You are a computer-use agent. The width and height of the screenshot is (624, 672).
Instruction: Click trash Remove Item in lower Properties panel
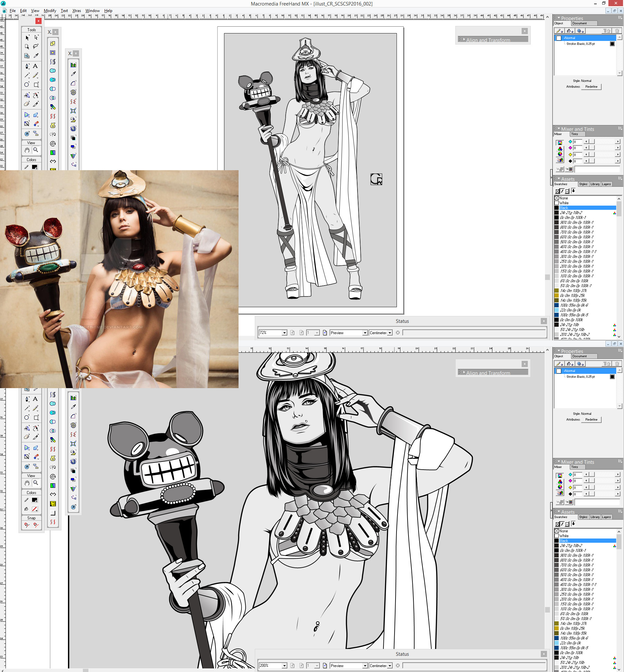[x=617, y=364]
